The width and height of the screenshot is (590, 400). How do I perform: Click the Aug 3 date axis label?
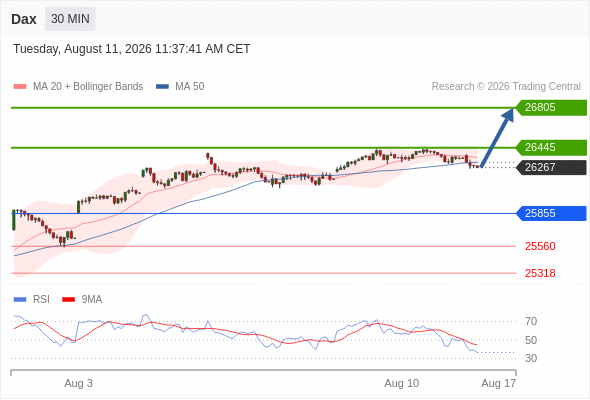[x=78, y=383]
